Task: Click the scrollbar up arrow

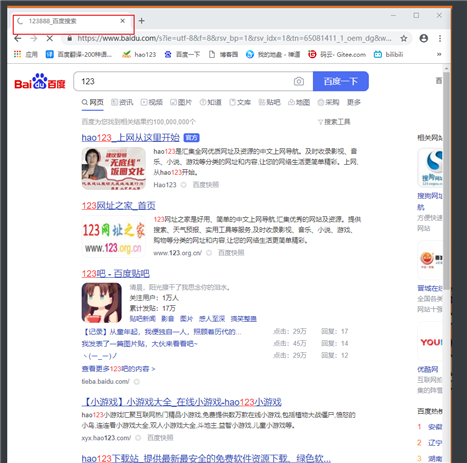Action: click(x=446, y=68)
